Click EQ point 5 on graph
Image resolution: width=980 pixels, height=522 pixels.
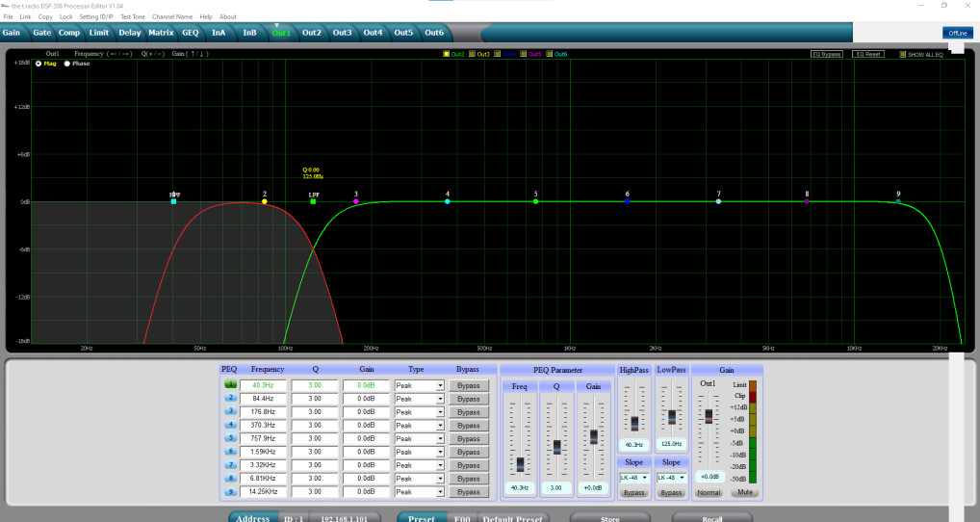[x=535, y=201]
